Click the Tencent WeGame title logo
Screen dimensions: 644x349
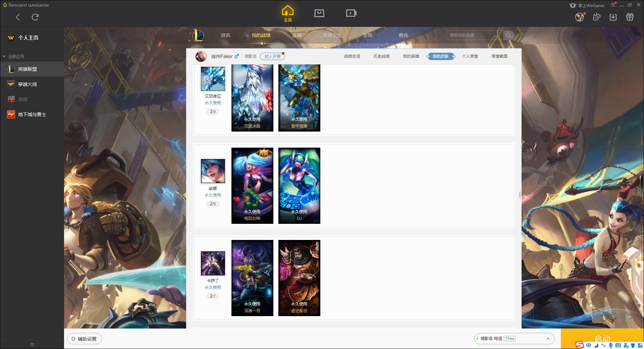(26, 5)
